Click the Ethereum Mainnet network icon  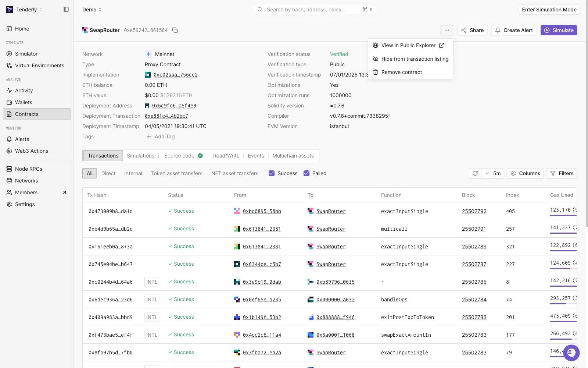[148, 54]
